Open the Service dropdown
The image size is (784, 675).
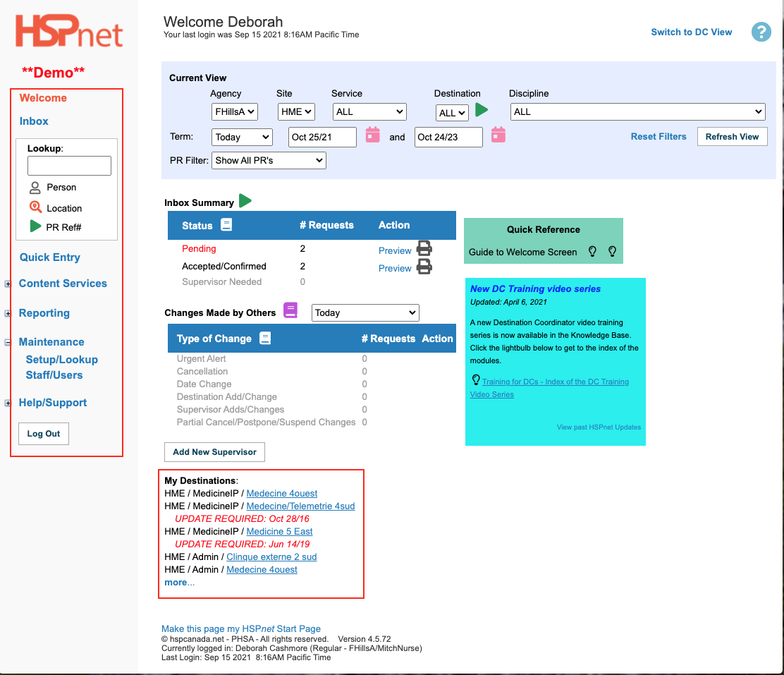tap(369, 111)
